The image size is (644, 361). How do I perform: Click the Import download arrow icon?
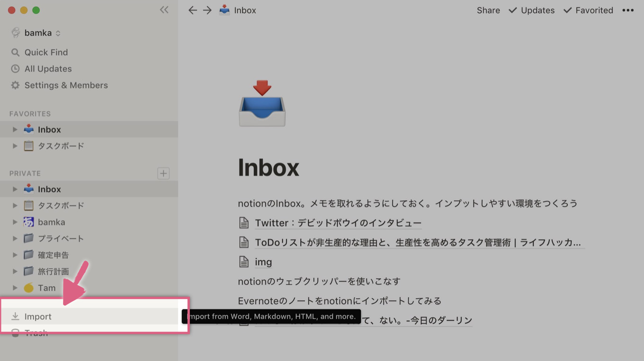coord(16,317)
